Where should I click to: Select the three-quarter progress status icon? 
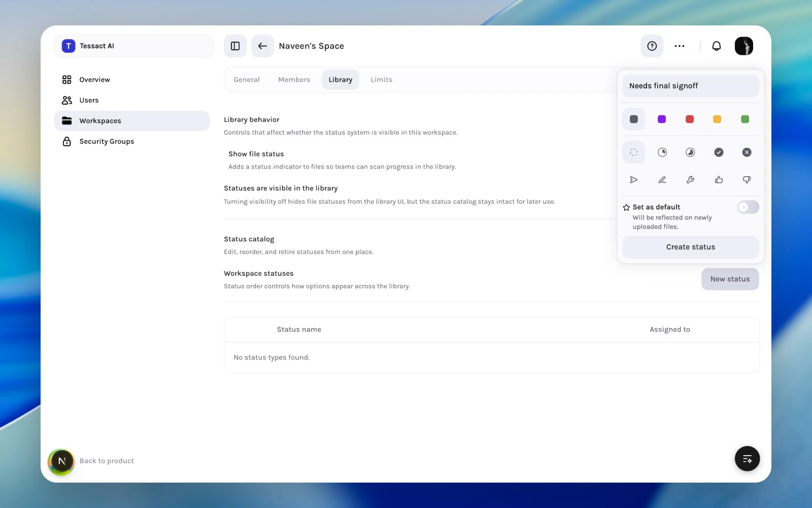[x=690, y=152]
